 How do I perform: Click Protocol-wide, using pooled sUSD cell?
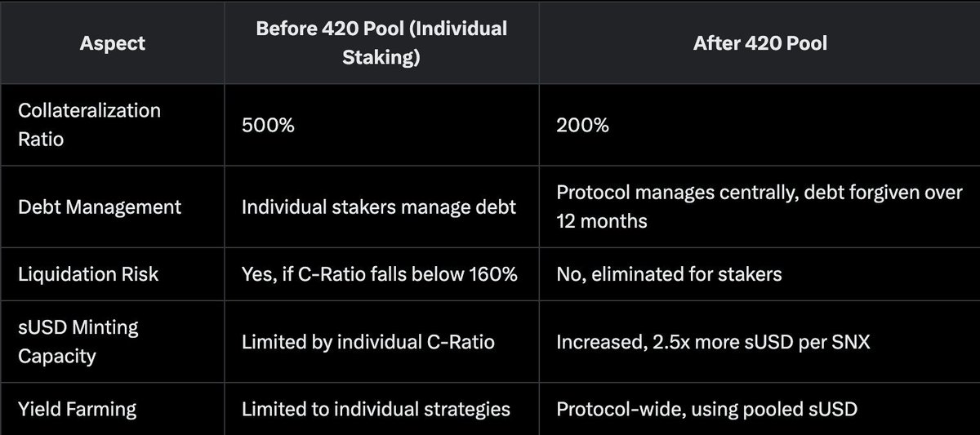tap(706, 408)
